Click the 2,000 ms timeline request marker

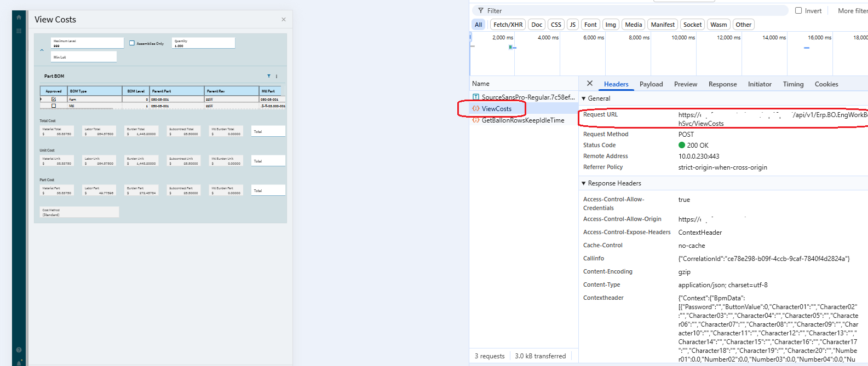pyautogui.click(x=512, y=48)
